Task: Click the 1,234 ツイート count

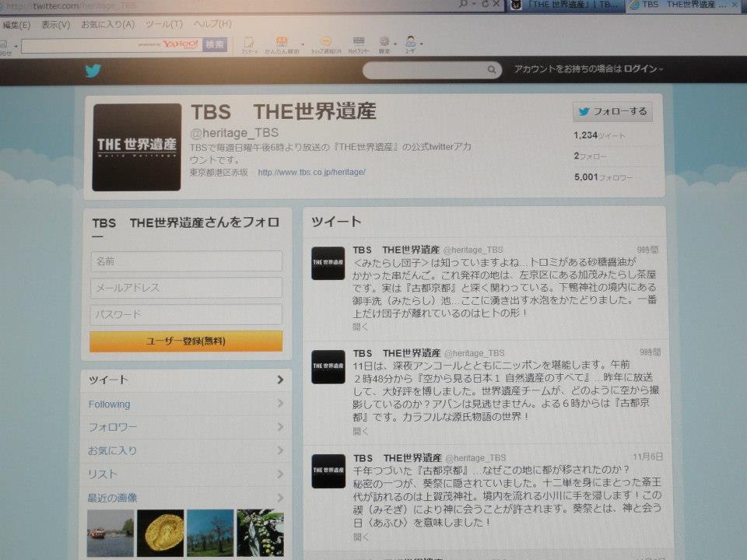Action: tap(599, 135)
